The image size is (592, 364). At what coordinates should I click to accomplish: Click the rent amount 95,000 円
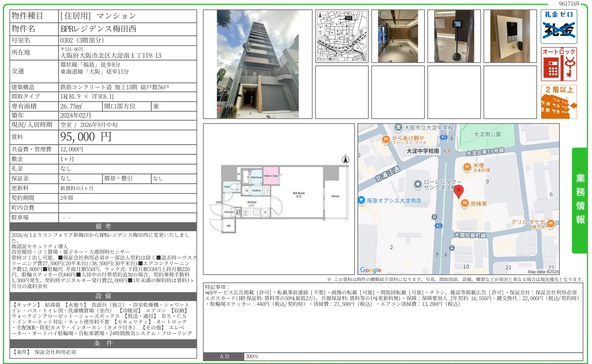click(86, 137)
